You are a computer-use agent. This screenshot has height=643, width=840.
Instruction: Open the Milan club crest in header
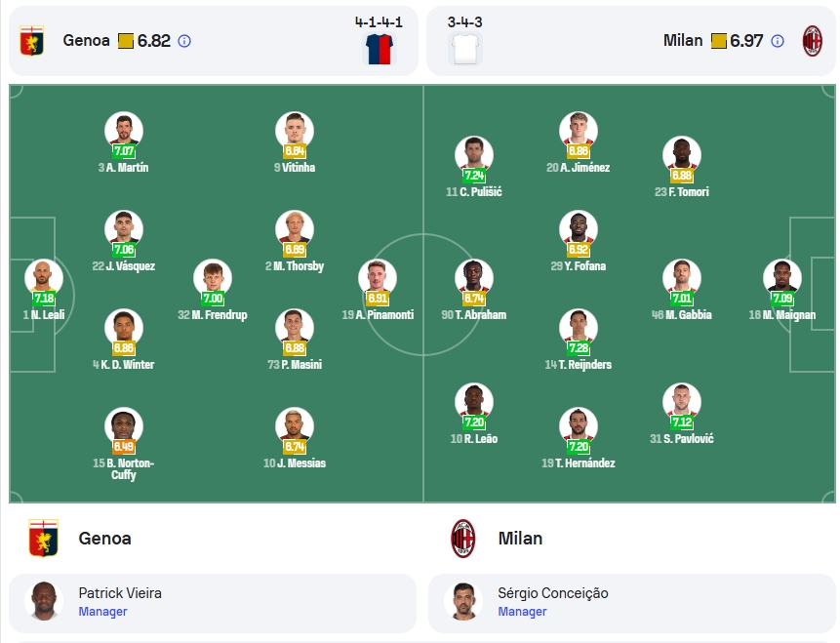pyautogui.click(x=812, y=41)
